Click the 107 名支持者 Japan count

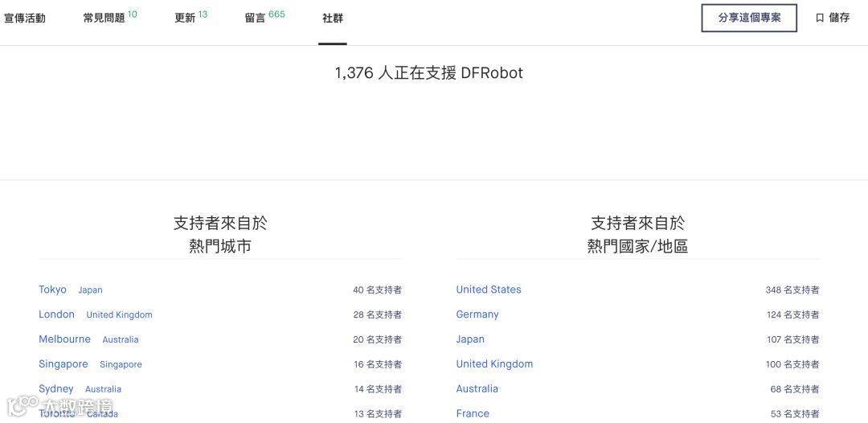pos(793,340)
